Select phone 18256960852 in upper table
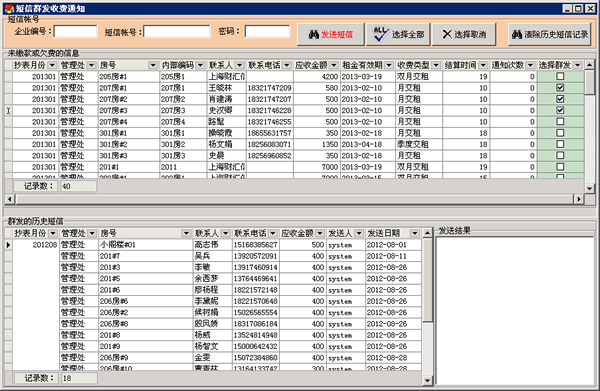Viewport: 600px width, 391px height. [269, 156]
